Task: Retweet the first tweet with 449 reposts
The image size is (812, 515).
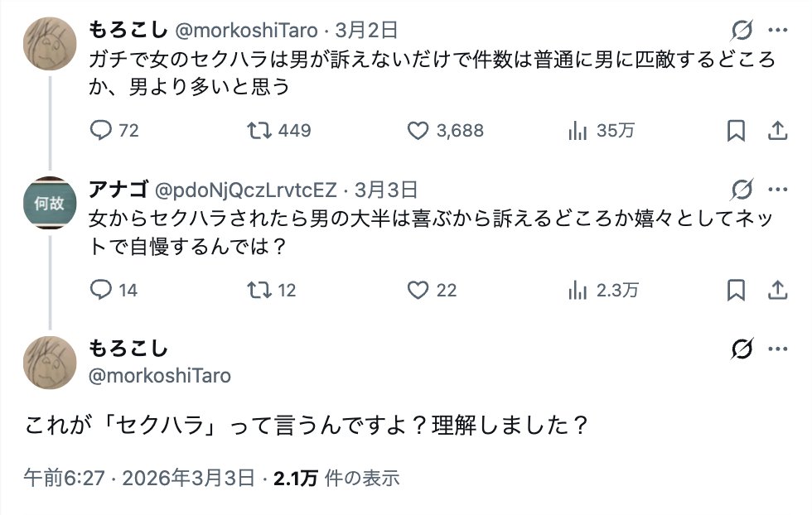Action: pyautogui.click(x=260, y=130)
